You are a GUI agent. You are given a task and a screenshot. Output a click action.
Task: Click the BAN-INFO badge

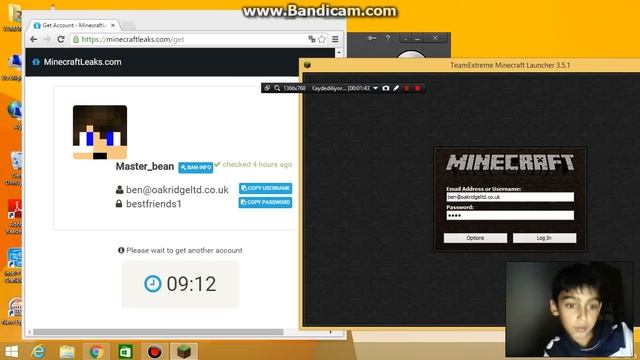coord(196,167)
